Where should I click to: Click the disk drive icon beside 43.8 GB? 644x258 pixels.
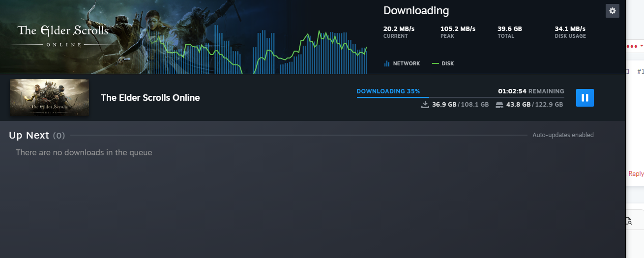[500, 105]
